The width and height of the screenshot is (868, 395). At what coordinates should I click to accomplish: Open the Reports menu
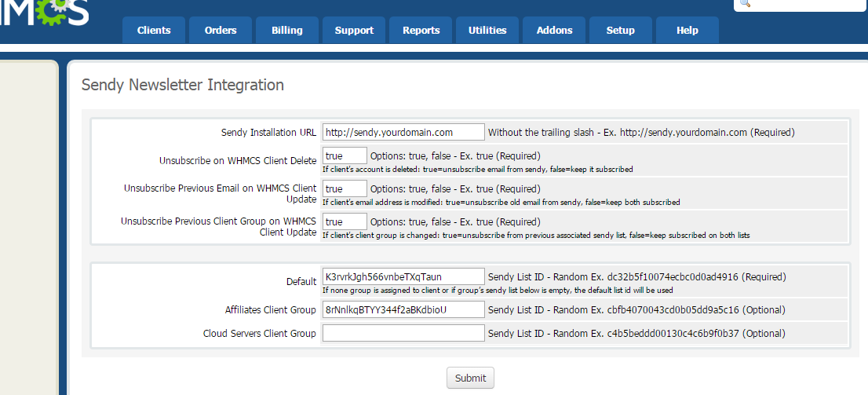[421, 31]
